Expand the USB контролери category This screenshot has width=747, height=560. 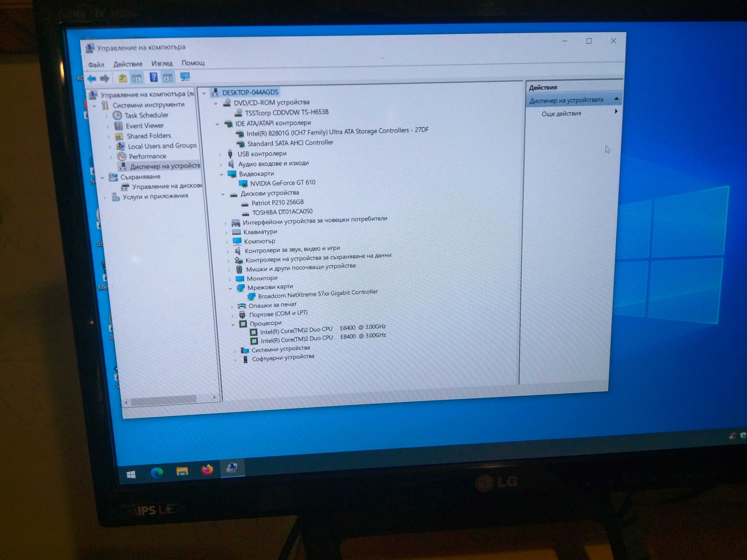click(x=219, y=155)
